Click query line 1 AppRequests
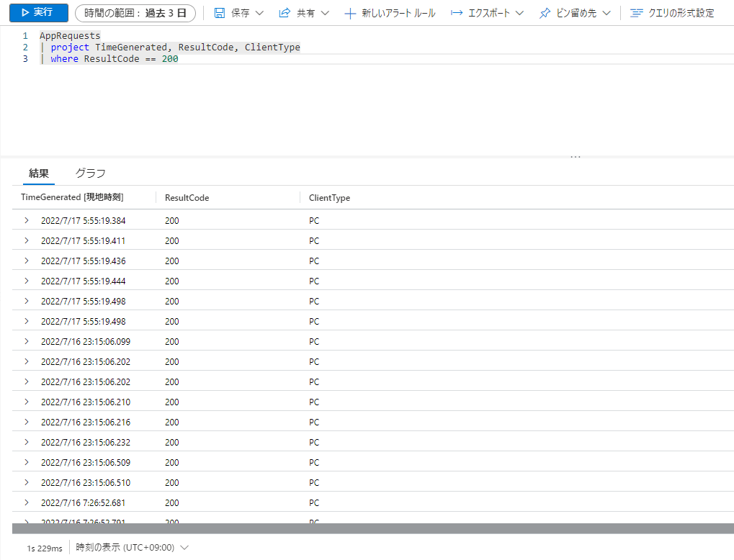Image resolution: width=734 pixels, height=560 pixels. point(70,35)
